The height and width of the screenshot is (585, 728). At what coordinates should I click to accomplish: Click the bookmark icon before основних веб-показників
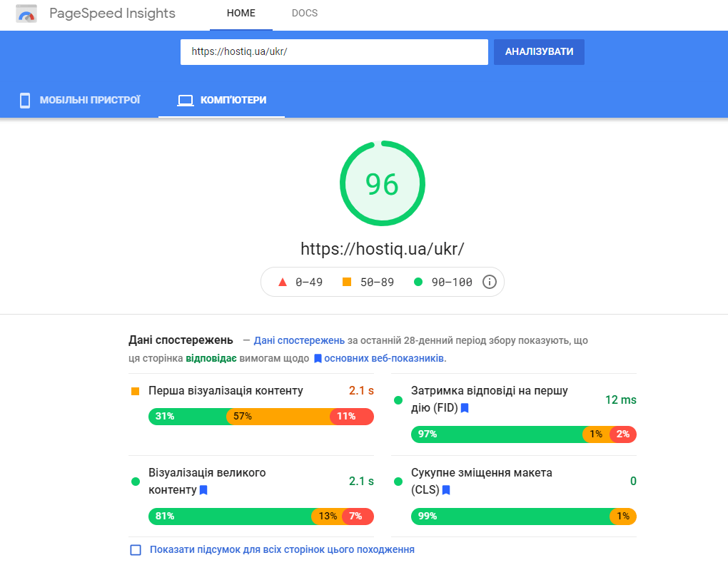coord(318,358)
